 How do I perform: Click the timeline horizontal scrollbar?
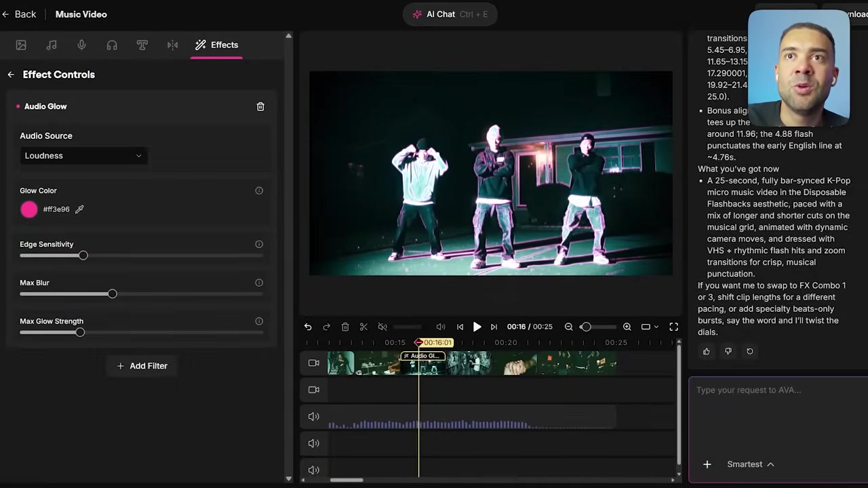pos(347,481)
